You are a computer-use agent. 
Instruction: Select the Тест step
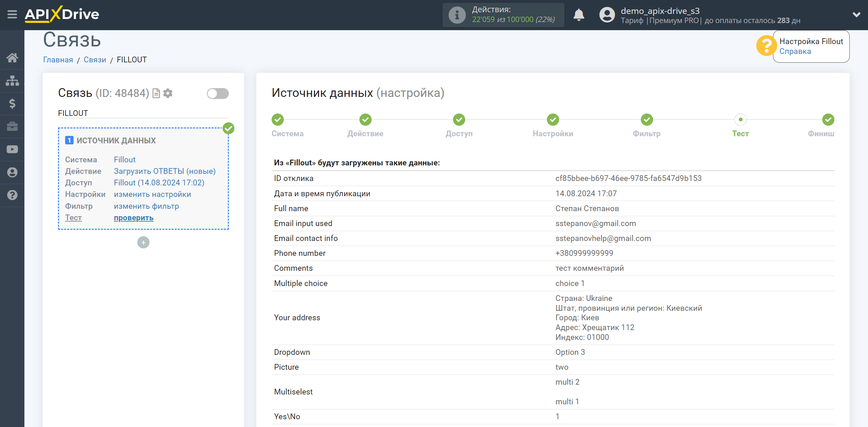pos(740,134)
